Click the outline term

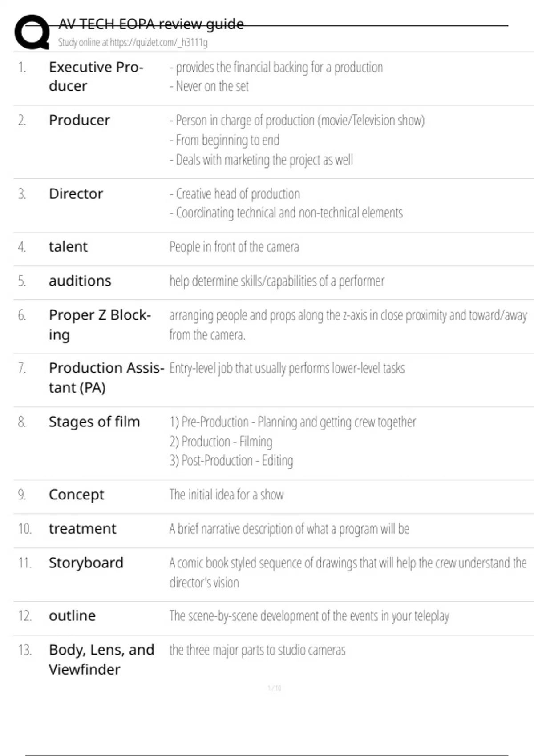[x=72, y=616]
